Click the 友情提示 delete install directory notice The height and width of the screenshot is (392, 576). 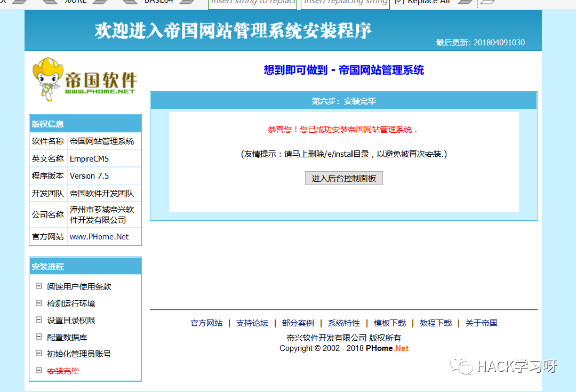344,154
